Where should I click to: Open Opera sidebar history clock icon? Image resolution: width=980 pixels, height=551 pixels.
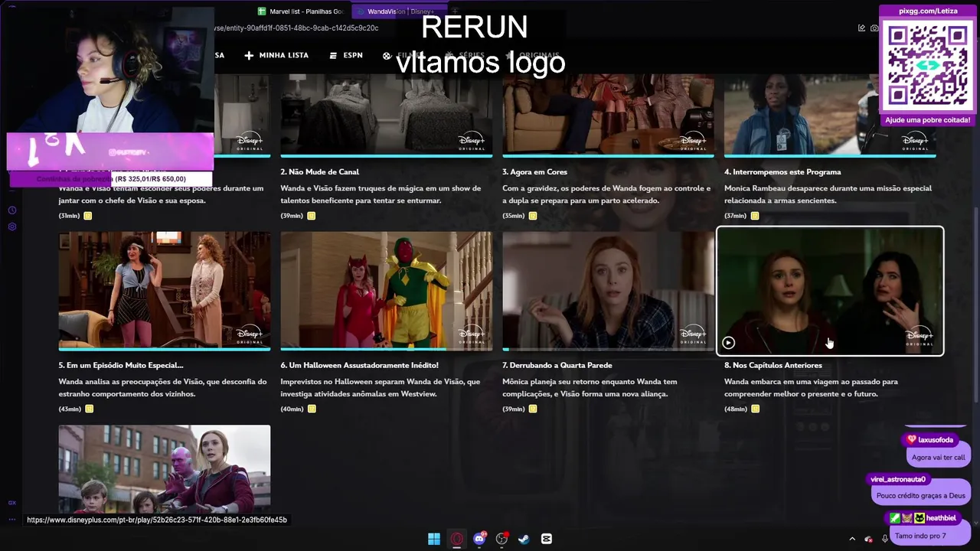tap(12, 210)
